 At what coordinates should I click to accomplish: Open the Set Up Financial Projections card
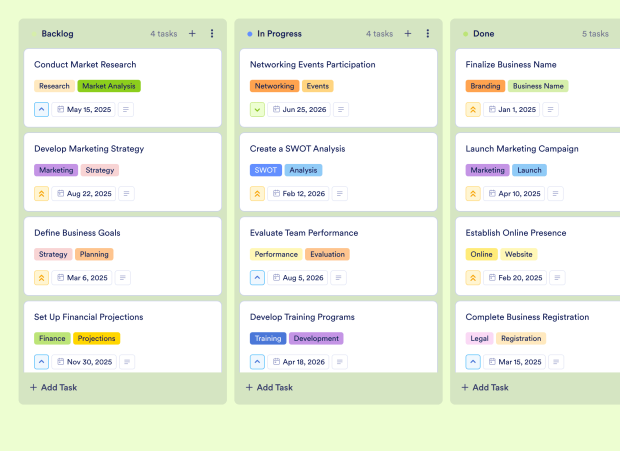click(x=89, y=317)
